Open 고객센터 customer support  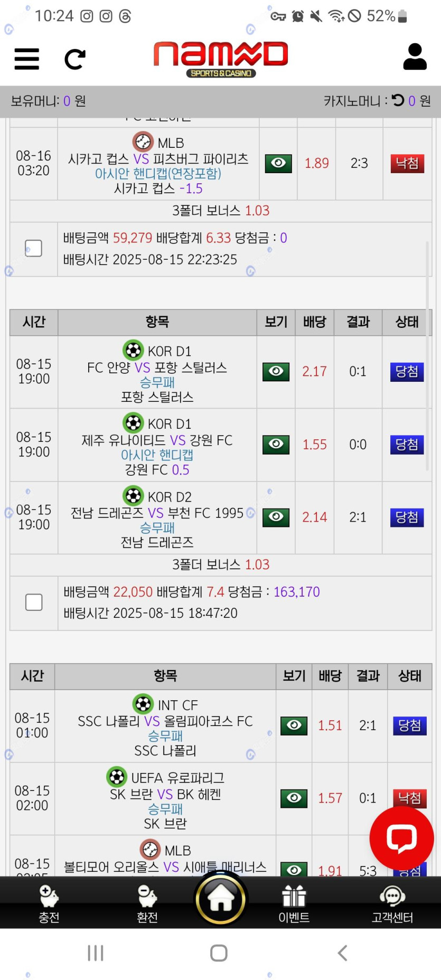tap(392, 904)
